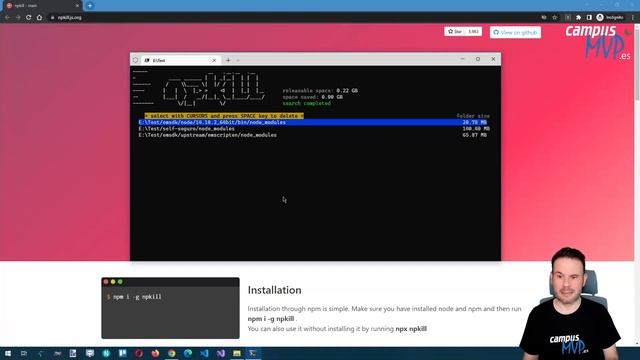640x360 pixels.
Task: Go back in browser history
Action: click(7, 18)
